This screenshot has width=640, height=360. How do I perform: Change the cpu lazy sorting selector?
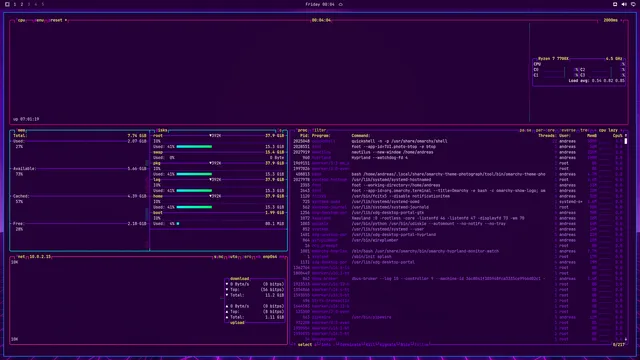[x=608, y=130]
